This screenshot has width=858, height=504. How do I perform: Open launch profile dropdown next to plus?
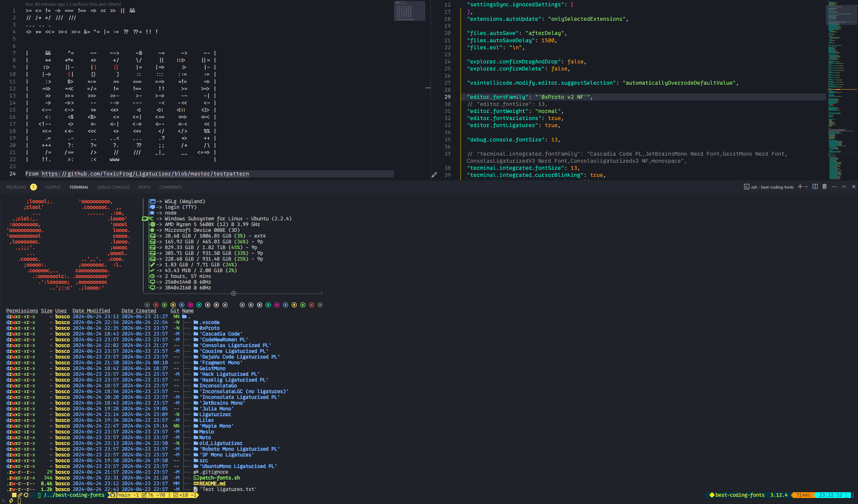pyautogui.click(x=806, y=187)
